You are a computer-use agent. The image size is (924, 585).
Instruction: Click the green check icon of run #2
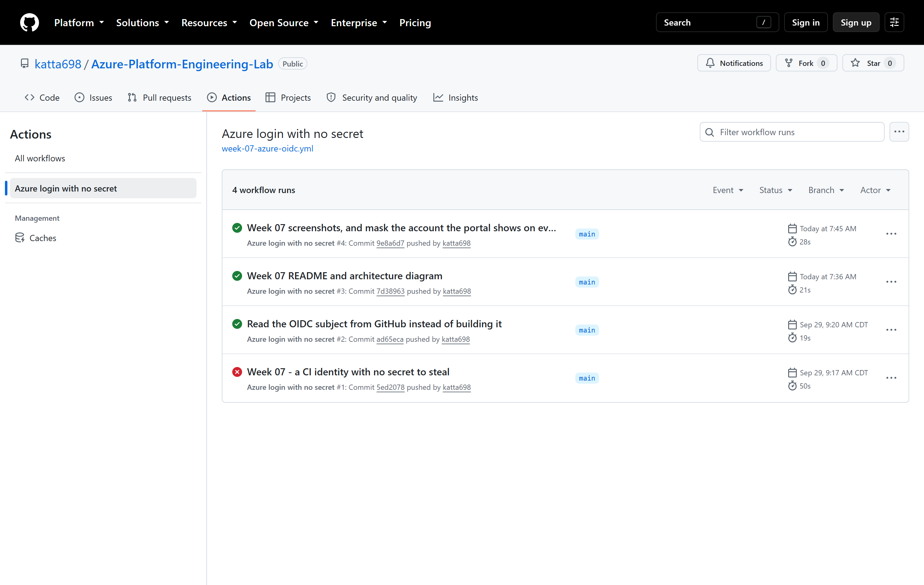pyautogui.click(x=237, y=324)
